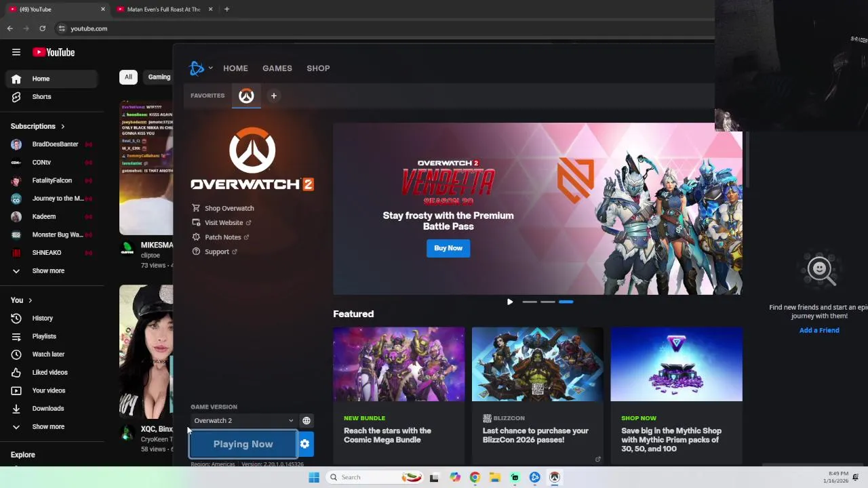868x488 pixels.
Task: Select the third carousel slide indicator
Action: (x=566, y=302)
